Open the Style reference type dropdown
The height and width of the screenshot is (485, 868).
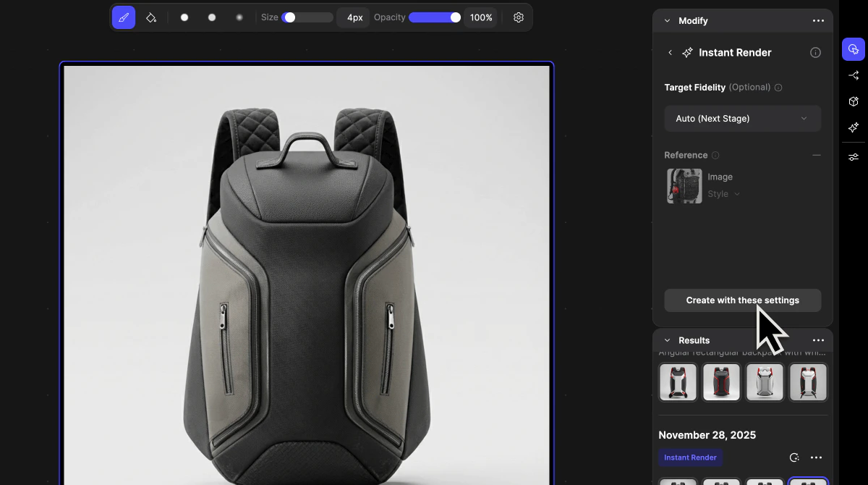[724, 194]
